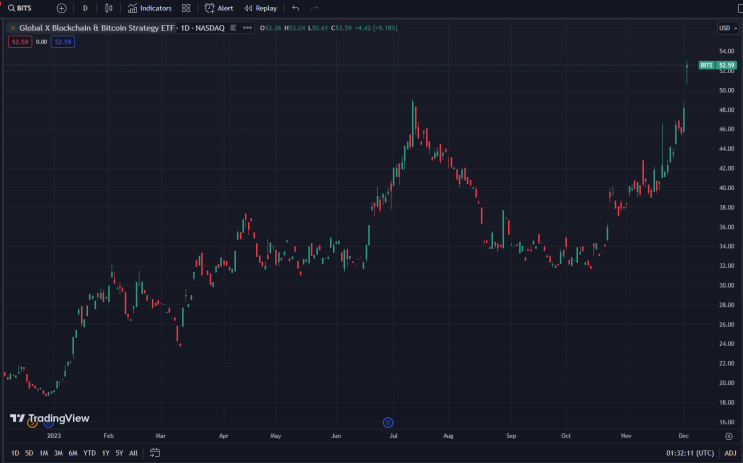Click the redo arrow
The height and width of the screenshot is (463, 743).
pyautogui.click(x=314, y=8)
